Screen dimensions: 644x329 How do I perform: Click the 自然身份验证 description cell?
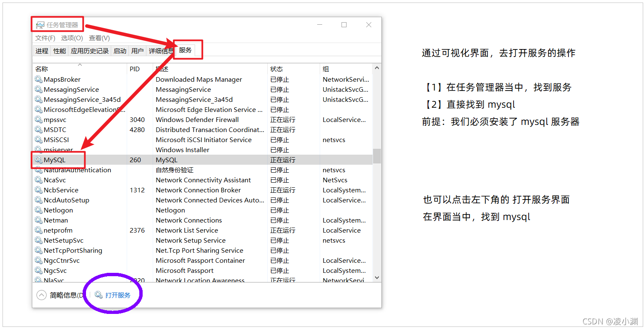click(x=175, y=170)
